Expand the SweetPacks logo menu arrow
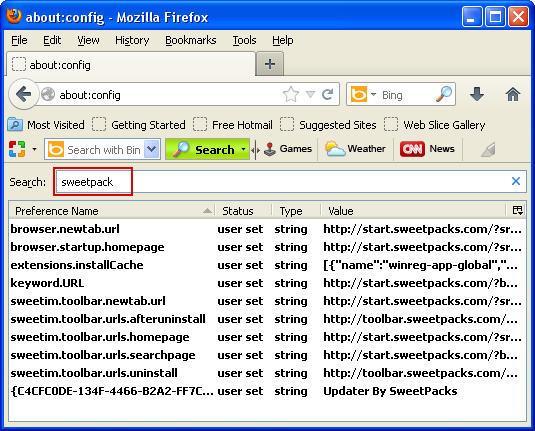This screenshot has width=535, height=431. pos(34,149)
